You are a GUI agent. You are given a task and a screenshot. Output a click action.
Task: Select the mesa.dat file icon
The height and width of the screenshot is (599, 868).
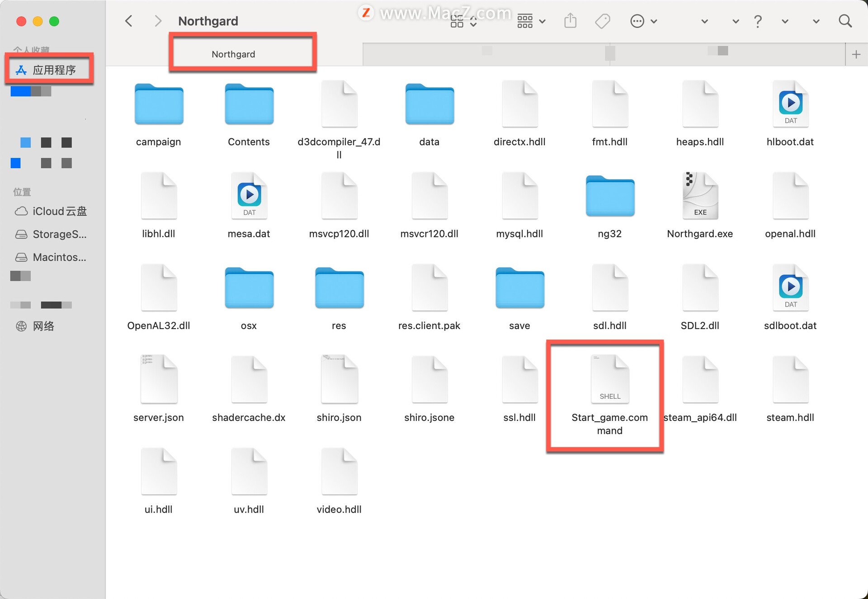click(x=249, y=196)
